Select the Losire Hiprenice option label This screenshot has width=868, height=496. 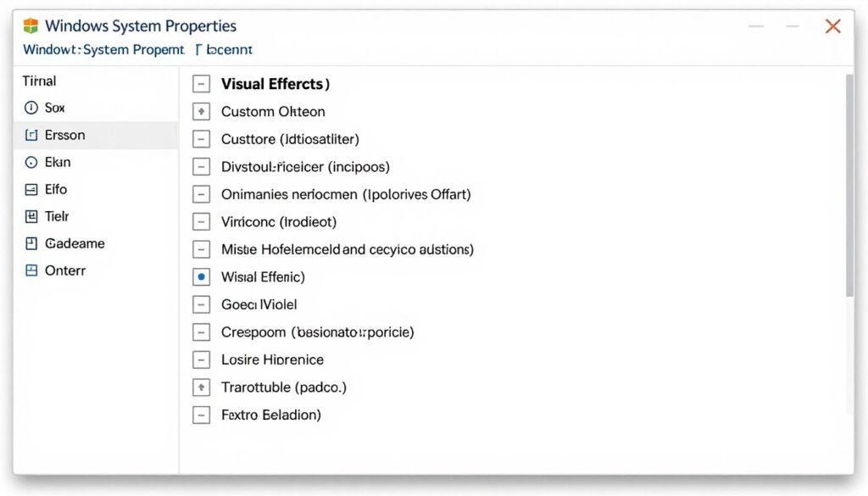(x=273, y=359)
